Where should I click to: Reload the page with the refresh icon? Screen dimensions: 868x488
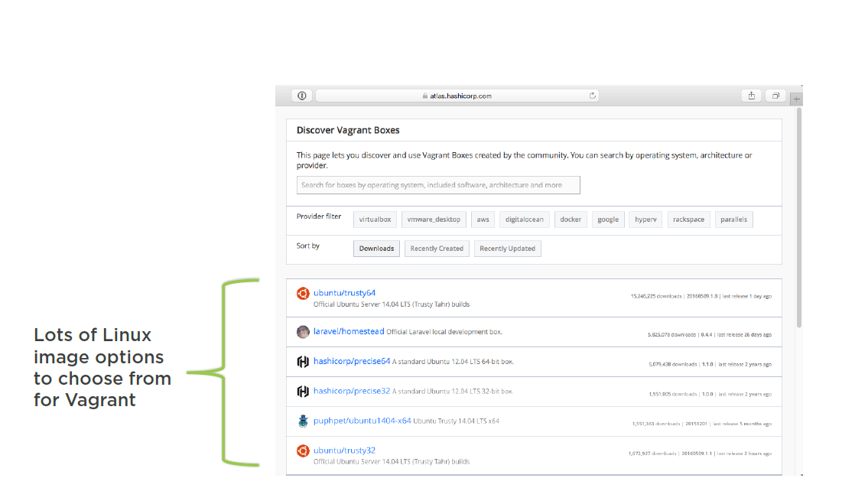click(x=593, y=96)
